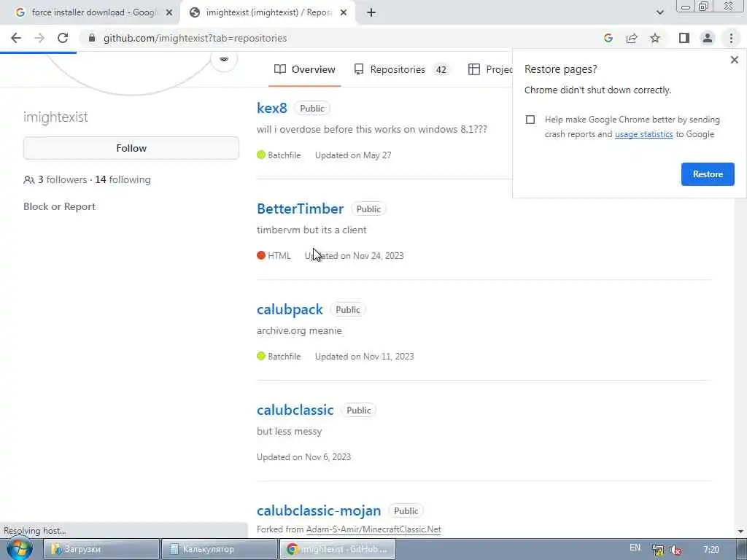
Task: Open the BetterTimber repository
Action: tap(300, 209)
